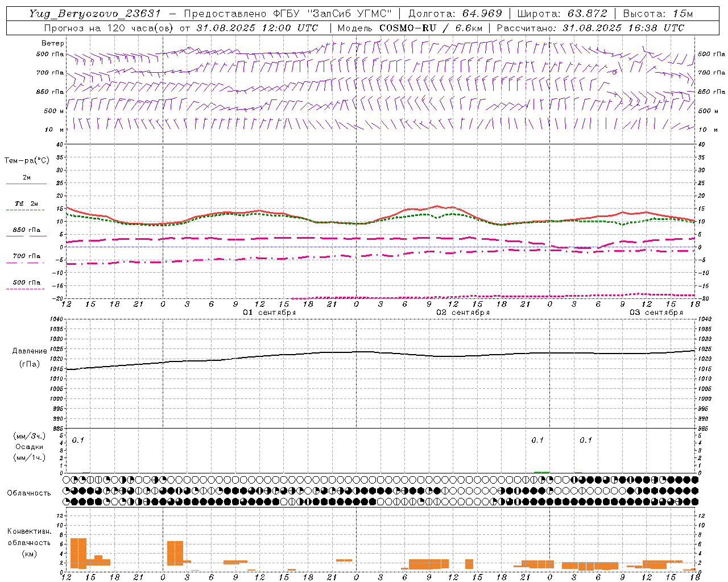Click the 01 сентября date label

270,313
